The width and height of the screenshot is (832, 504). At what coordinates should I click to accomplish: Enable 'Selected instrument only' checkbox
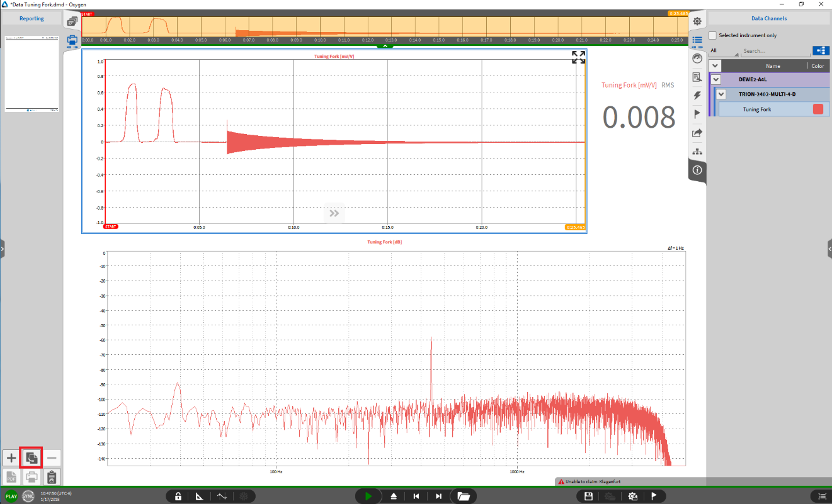(x=713, y=35)
